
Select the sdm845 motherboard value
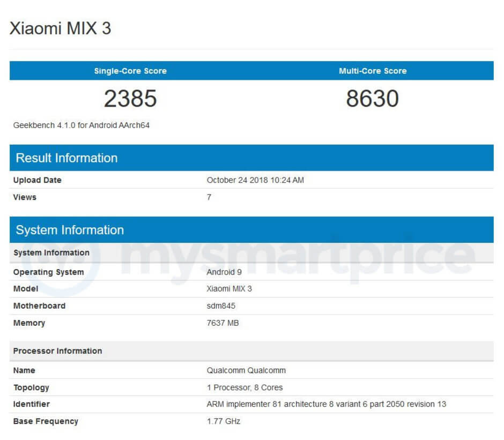(221, 306)
